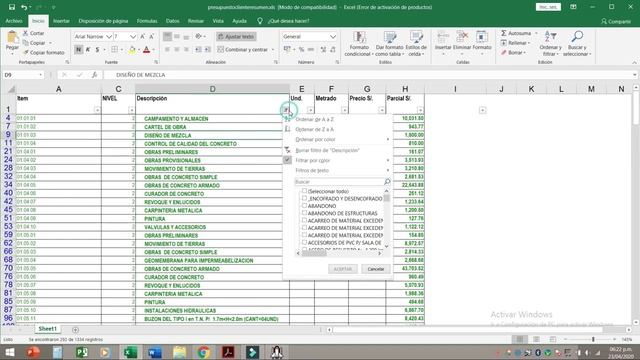Open the Precio S/. column filter arrow
The image size is (640, 360).
(382, 110)
